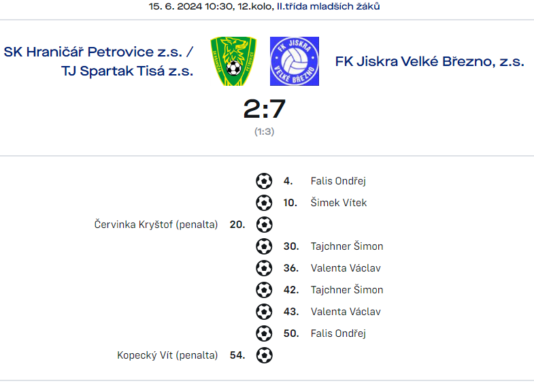The image size is (534, 392).
Task: Click the goal ball icon at minute 10
Action: point(264,203)
